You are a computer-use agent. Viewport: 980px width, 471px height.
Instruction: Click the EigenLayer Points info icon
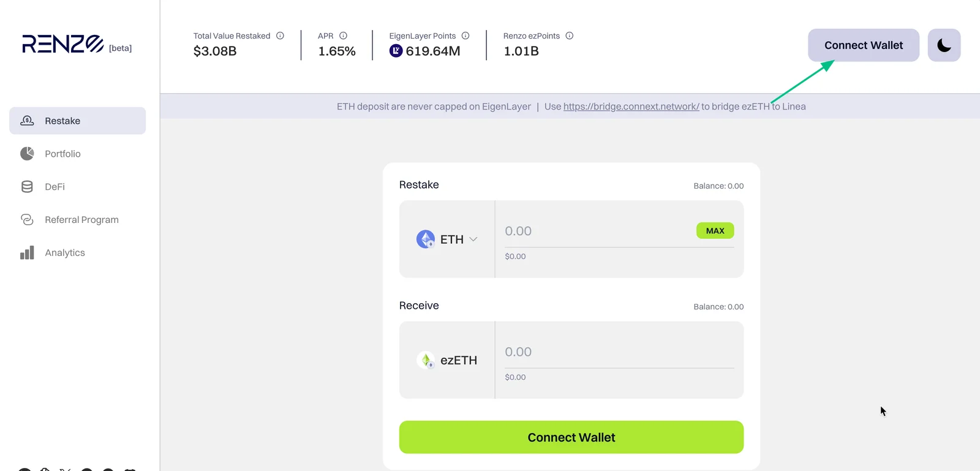[x=466, y=36]
